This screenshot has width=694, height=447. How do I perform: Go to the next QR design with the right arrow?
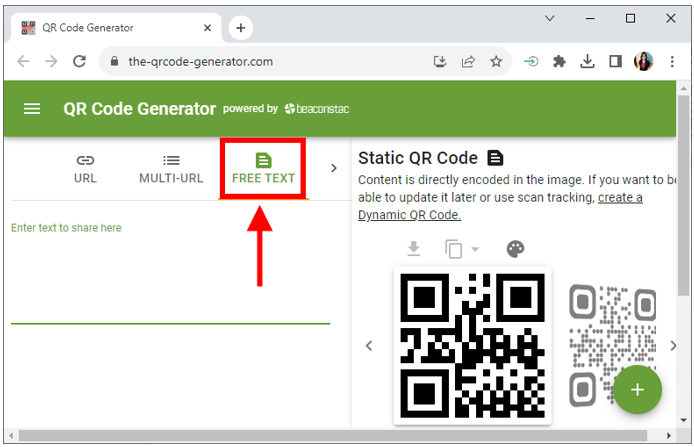(x=673, y=346)
